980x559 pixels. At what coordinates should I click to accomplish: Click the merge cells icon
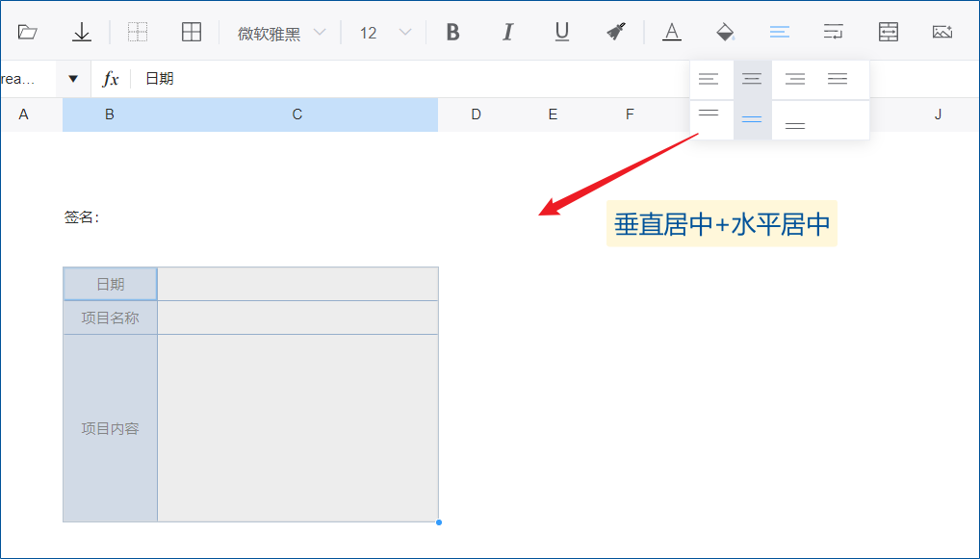click(x=889, y=32)
